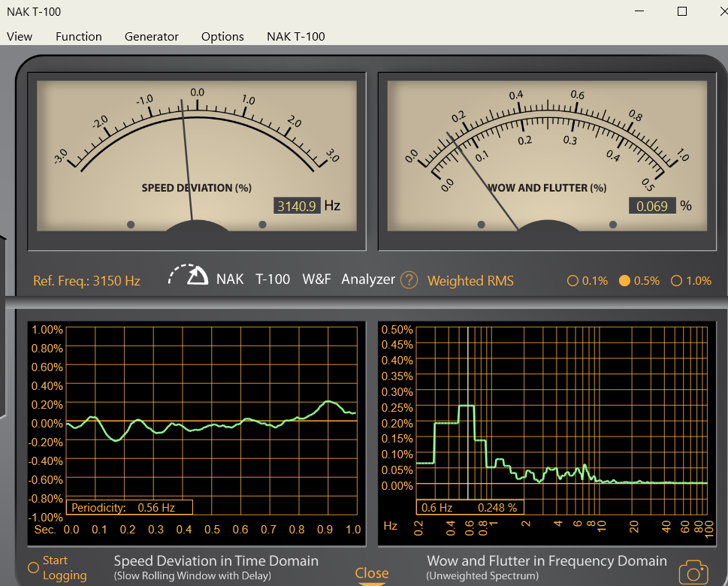Click the 0.069 % wow and flutter readout

point(652,206)
